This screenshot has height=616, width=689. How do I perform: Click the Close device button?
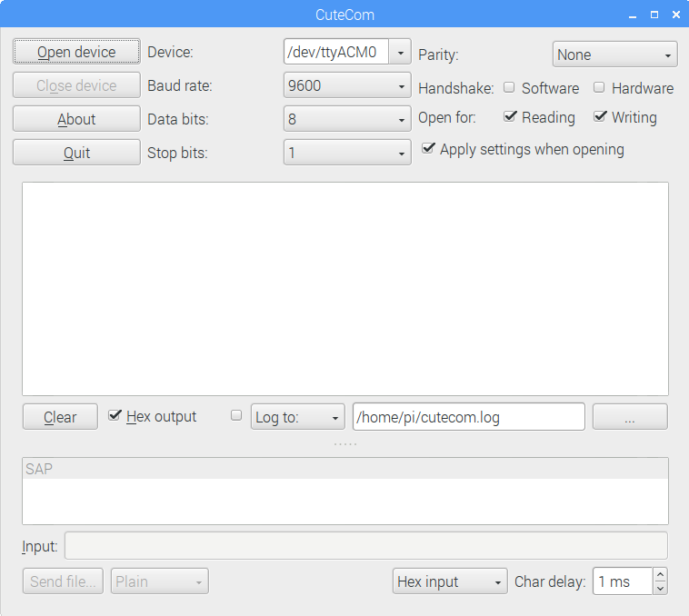pos(76,85)
